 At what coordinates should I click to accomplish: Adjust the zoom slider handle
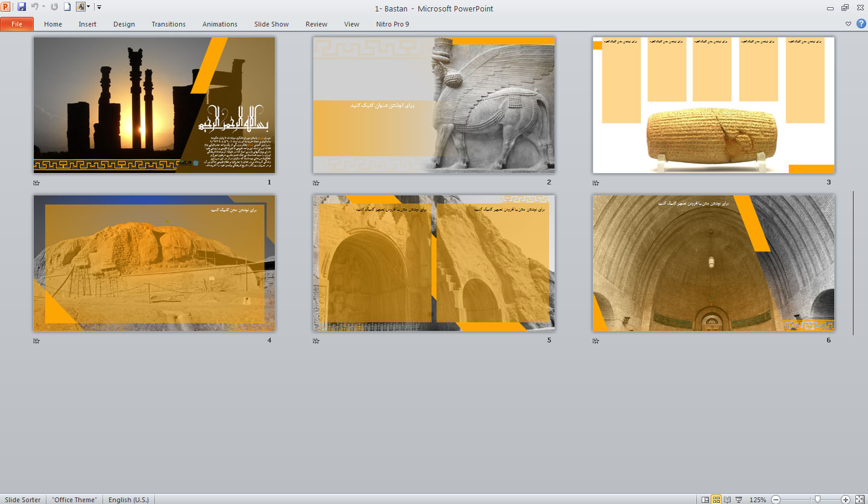point(817,500)
